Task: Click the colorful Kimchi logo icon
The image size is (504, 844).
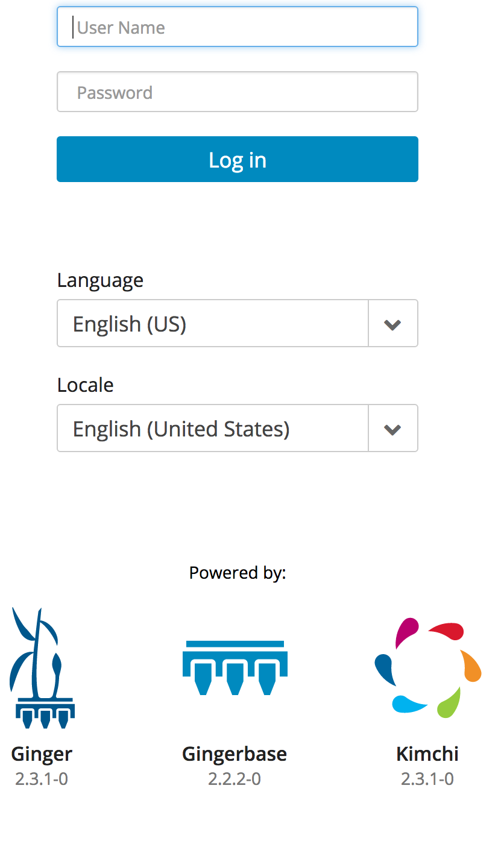Action: (427, 668)
